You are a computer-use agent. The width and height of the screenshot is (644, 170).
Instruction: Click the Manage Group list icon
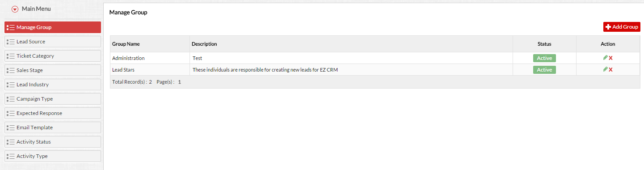pyautogui.click(x=11, y=27)
